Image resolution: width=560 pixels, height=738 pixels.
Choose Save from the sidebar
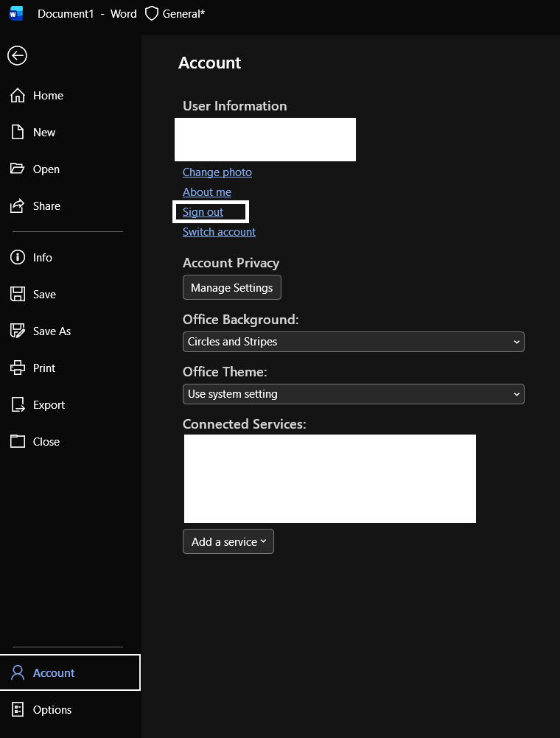point(70,294)
